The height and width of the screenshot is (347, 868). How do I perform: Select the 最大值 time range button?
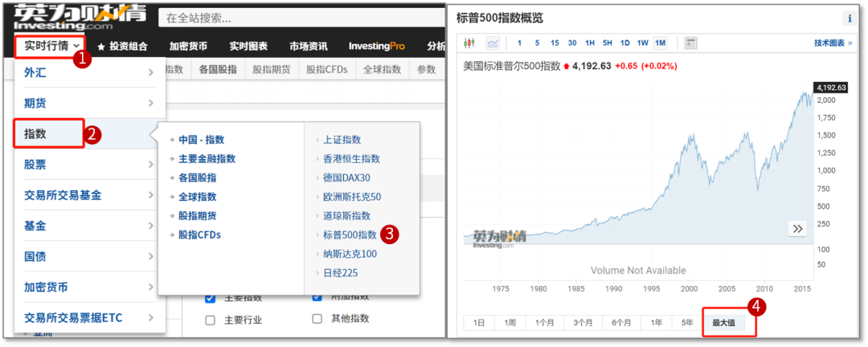(x=723, y=323)
